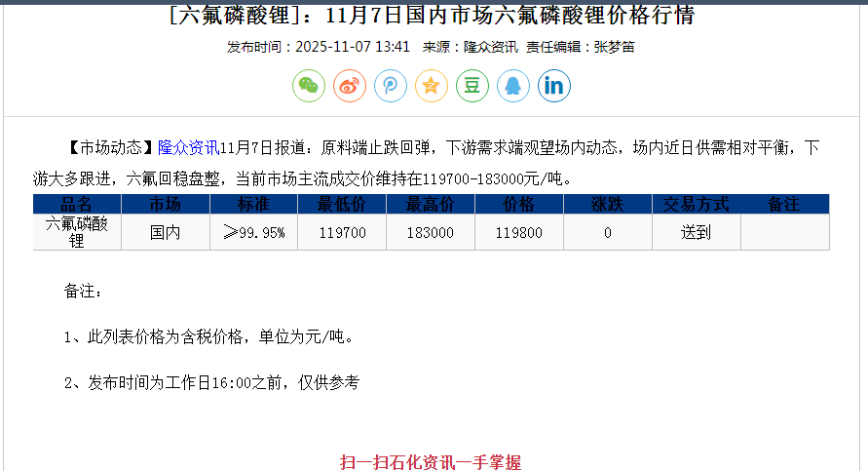Click the 备注 column header
The image size is (868, 471).
pyautogui.click(x=784, y=204)
